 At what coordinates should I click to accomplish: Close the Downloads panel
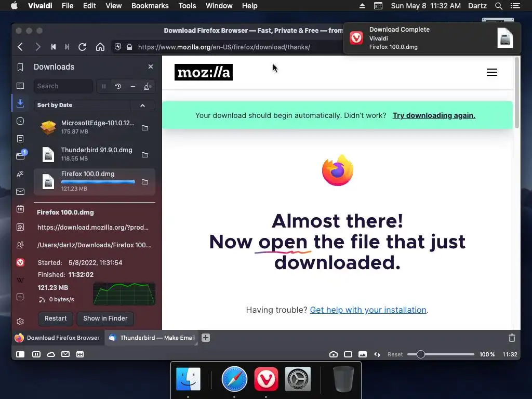[151, 67]
